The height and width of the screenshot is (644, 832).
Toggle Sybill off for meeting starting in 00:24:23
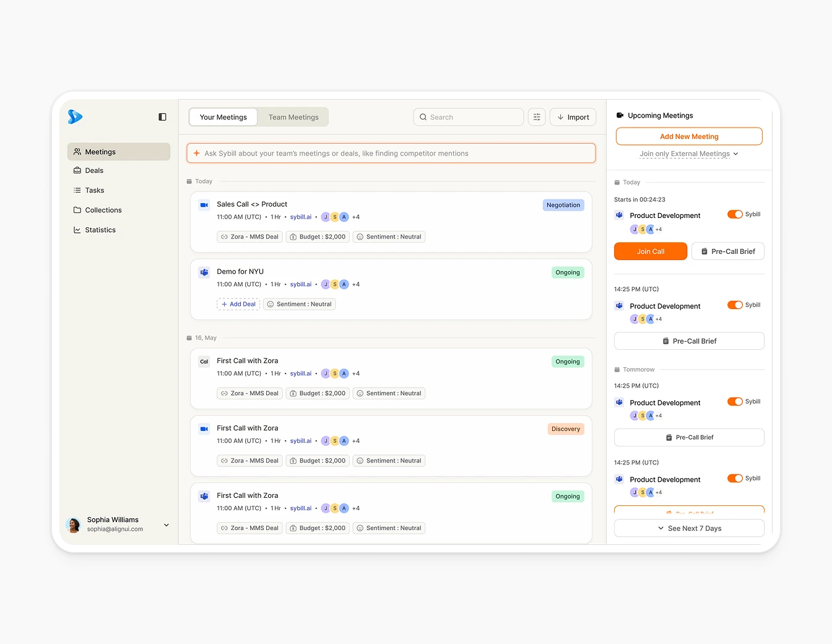(x=735, y=214)
